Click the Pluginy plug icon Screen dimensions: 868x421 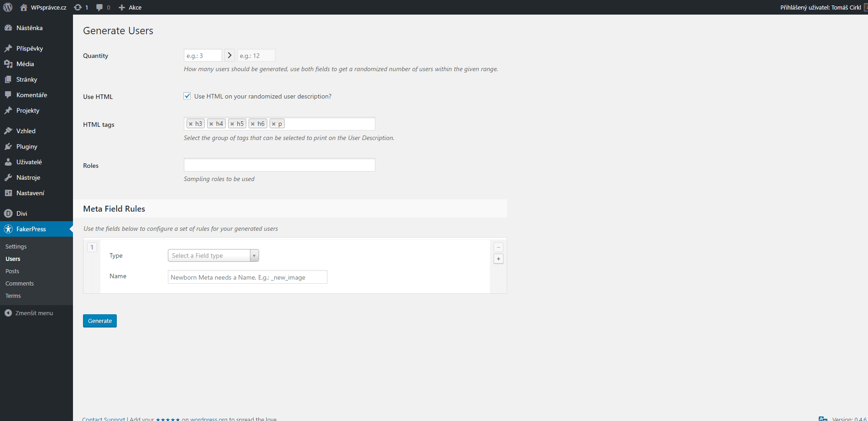8,146
